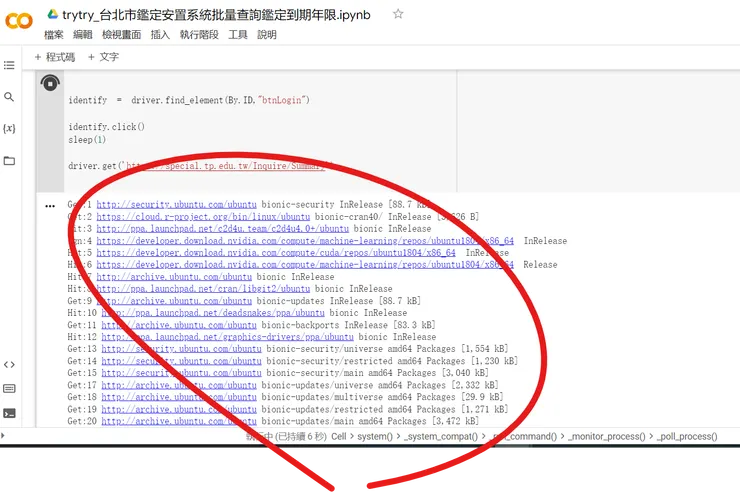740x492 pixels.
Task: Open the terminal sidebar icon
Action: [x=9, y=413]
